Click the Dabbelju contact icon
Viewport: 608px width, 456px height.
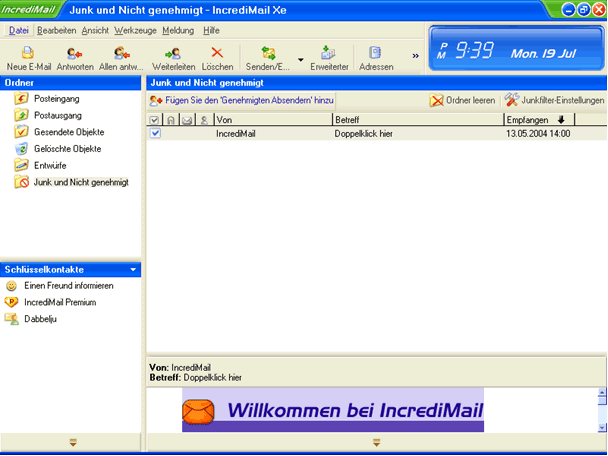click(11, 319)
